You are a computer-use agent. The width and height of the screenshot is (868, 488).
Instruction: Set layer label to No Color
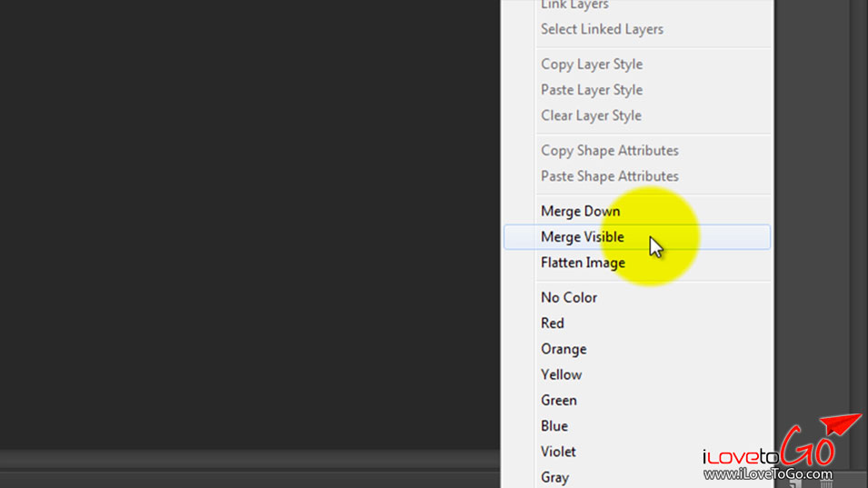point(636,298)
